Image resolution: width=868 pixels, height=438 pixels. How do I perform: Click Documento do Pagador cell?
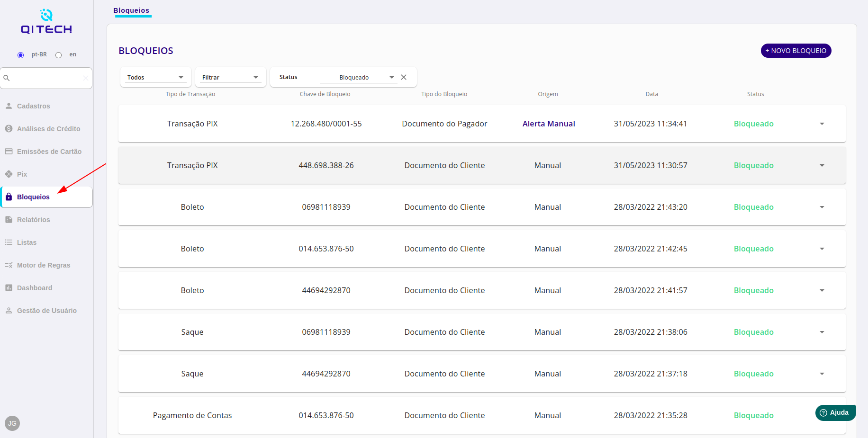[x=444, y=124]
